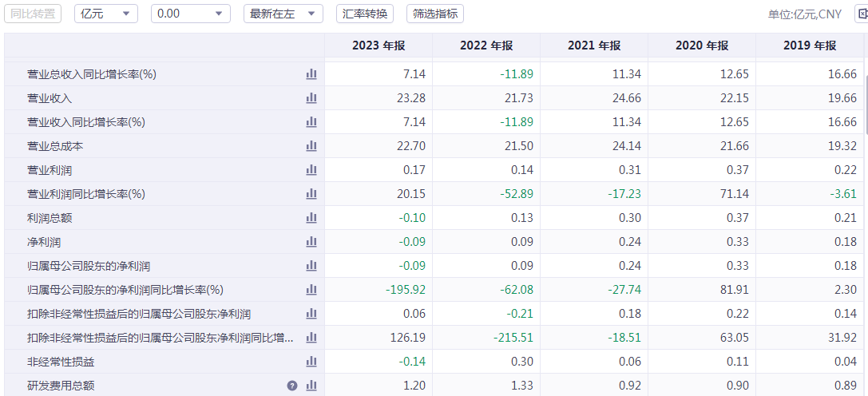Click chart icon for 营业利润同比增长率(%)
Viewport: 868px width, 396px height.
[311, 194]
